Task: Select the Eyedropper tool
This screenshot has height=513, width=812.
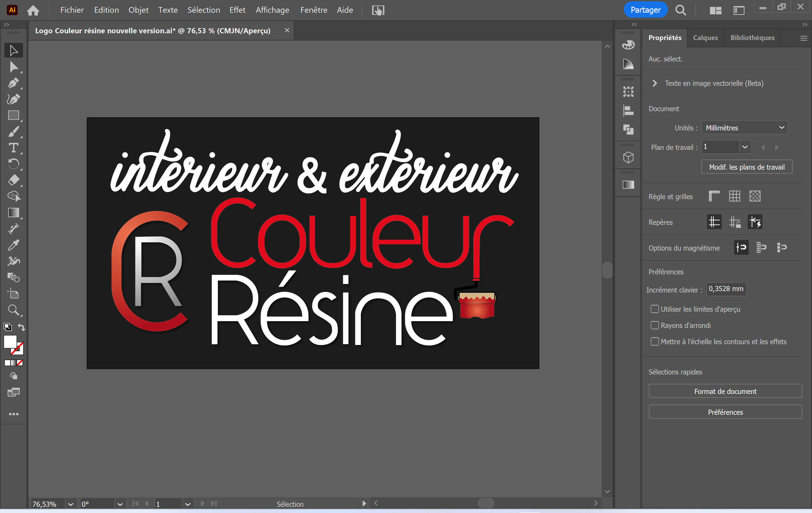Action: (14, 245)
